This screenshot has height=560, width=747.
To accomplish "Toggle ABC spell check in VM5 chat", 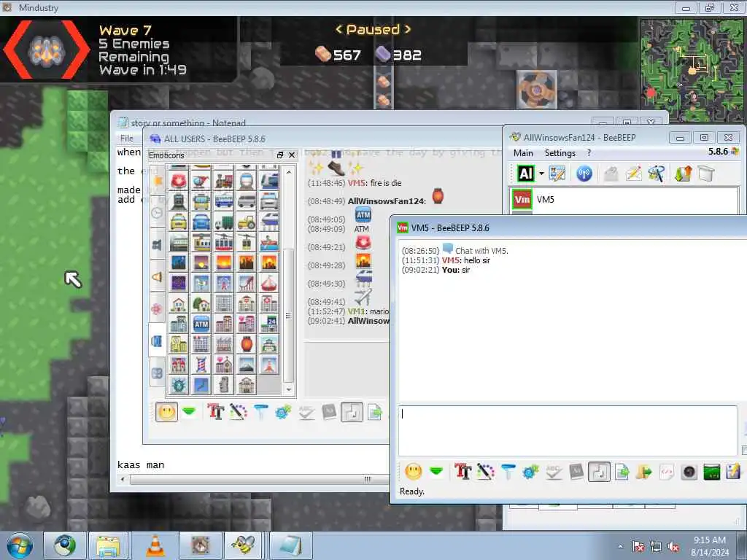I will pos(553,472).
